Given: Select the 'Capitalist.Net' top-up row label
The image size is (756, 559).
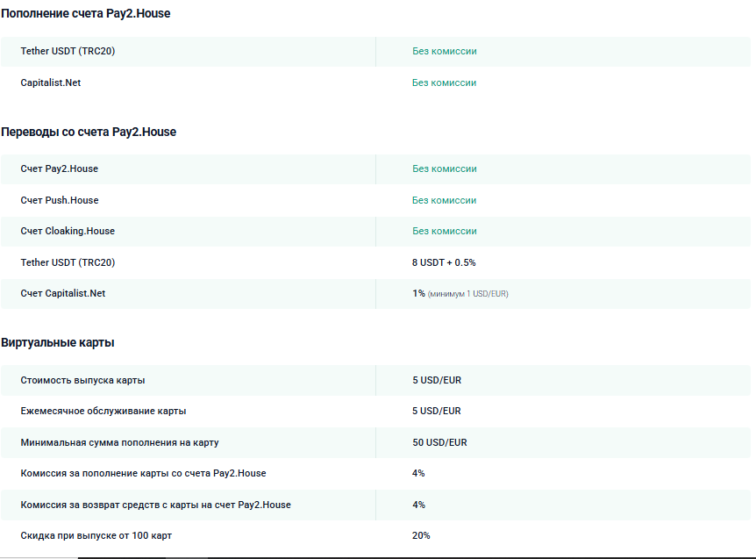Looking at the screenshot, I should (51, 82).
